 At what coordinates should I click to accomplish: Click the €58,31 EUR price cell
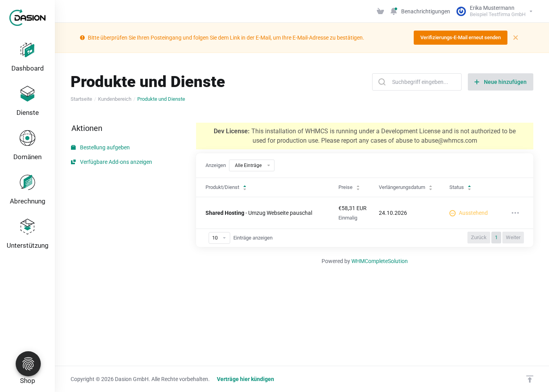click(x=353, y=208)
